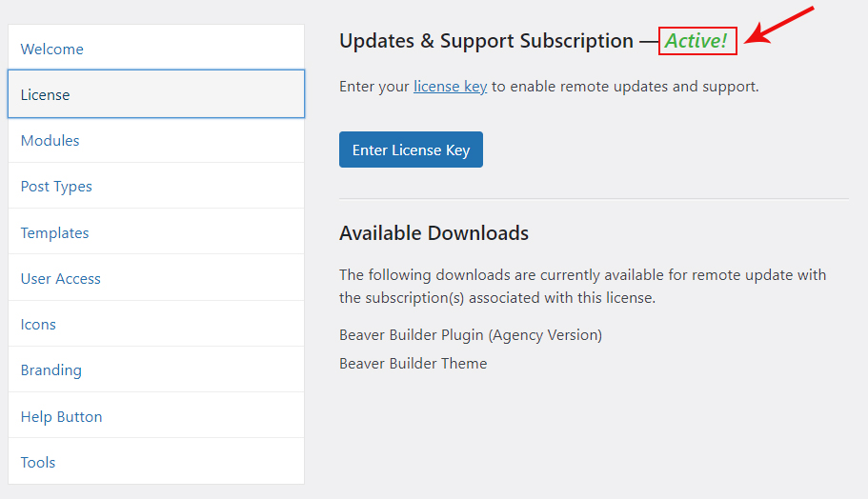Select the Beaver Builder Theme entry
The height and width of the screenshot is (499, 868).
413,364
